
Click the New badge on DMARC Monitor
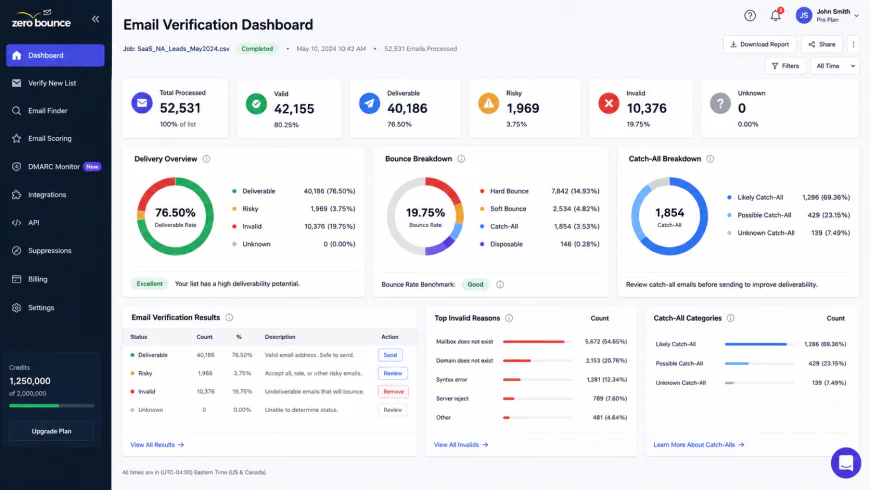tap(92, 166)
